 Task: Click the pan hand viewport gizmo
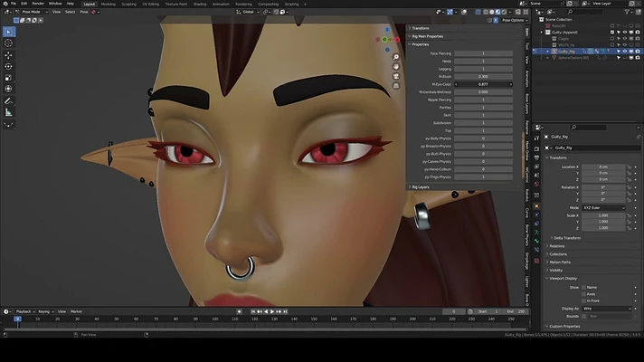pos(396,68)
